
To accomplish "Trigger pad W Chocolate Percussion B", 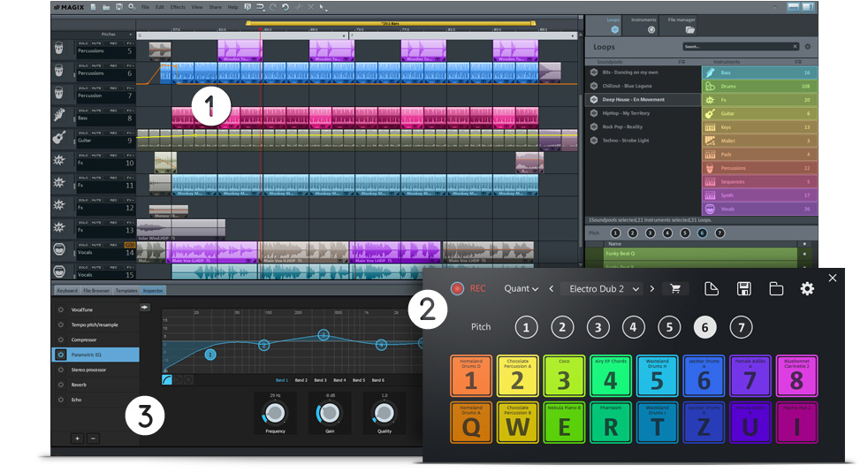I will click(518, 423).
